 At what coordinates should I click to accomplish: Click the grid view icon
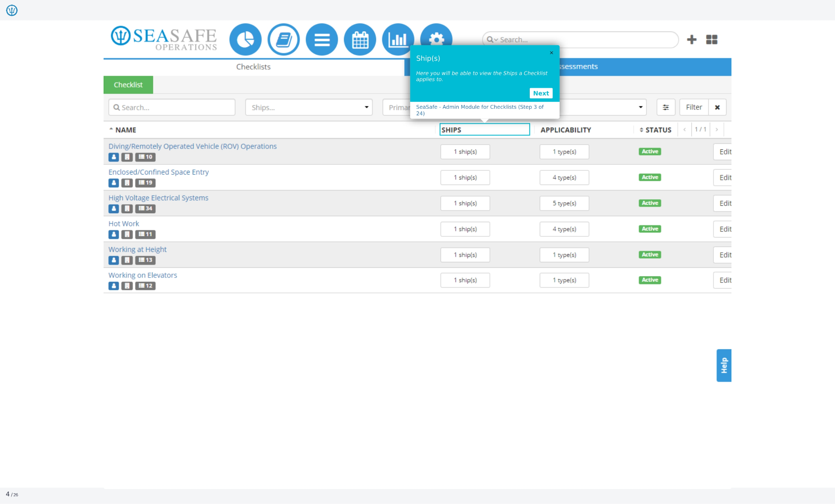(712, 40)
